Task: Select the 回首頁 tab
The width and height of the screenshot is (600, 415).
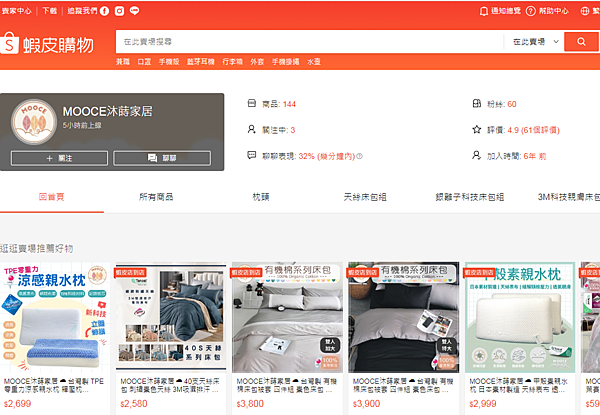Action: point(52,197)
